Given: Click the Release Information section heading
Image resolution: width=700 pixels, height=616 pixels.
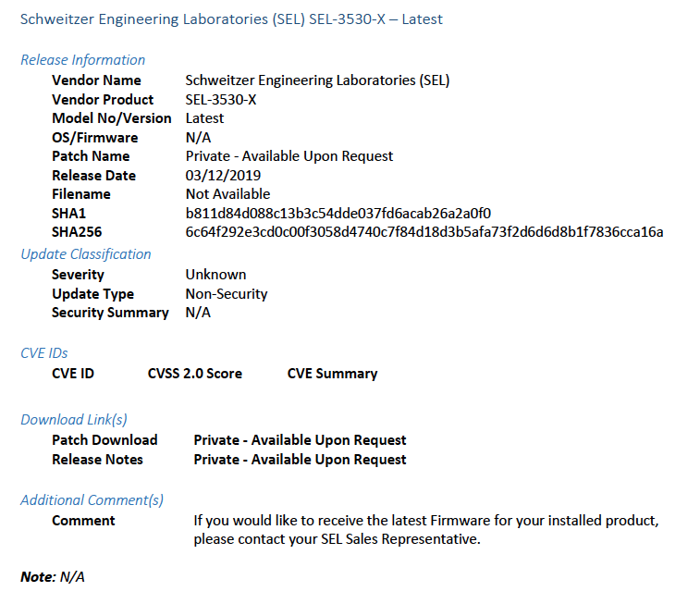Looking at the screenshot, I should point(82,60).
